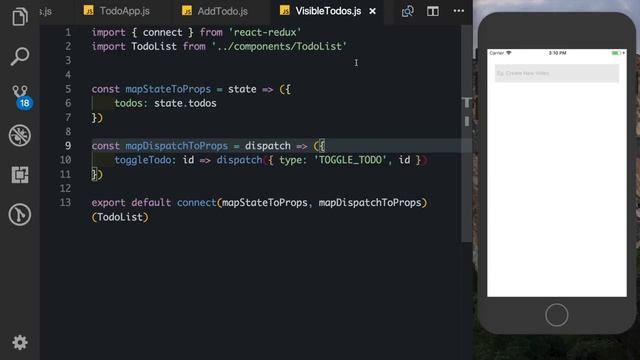Open the Debug icon in activity bar
The height and width of the screenshot is (360, 640).
20,136
